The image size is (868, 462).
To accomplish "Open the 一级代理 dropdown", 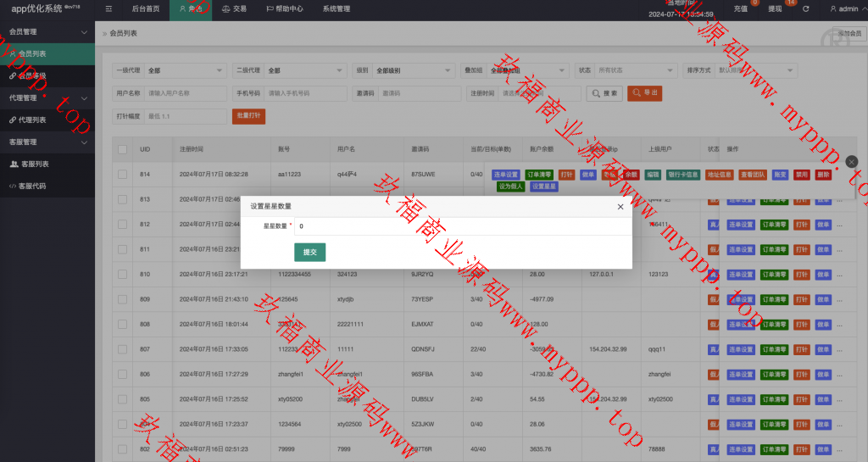I will coord(182,70).
